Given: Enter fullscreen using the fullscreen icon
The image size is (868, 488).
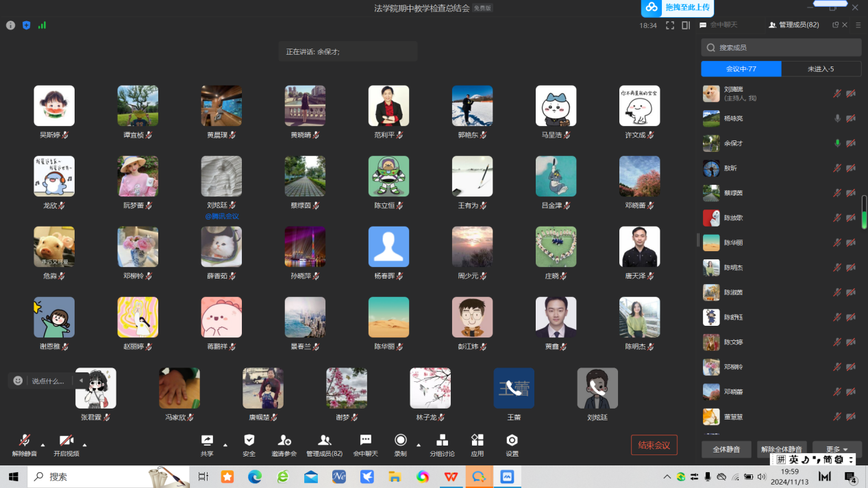Looking at the screenshot, I should coord(669,25).
